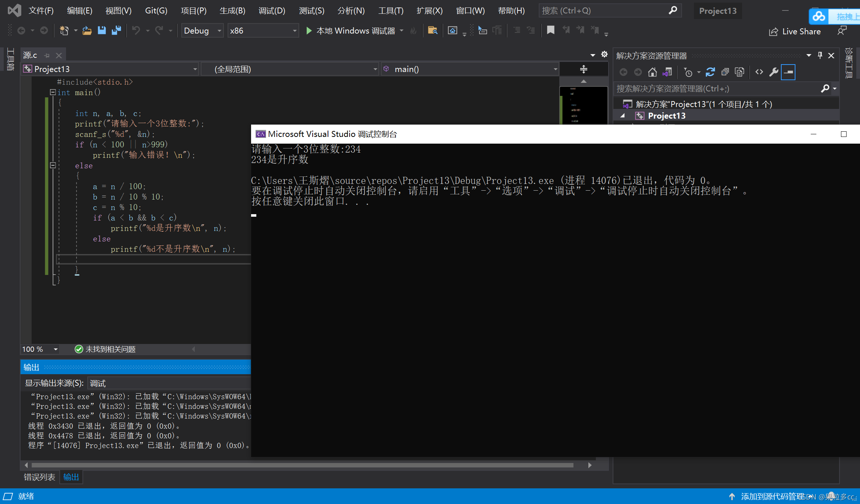Click the Home icon in Solution Explorer
This screenshot has width=860, height=504.
point(652,72)
